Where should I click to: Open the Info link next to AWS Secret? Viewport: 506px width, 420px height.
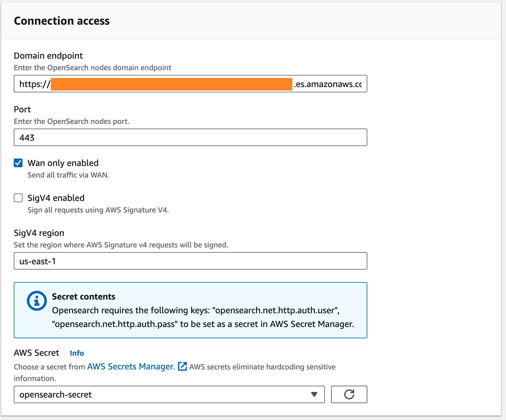pyautogui.click(x=77, y=353)
